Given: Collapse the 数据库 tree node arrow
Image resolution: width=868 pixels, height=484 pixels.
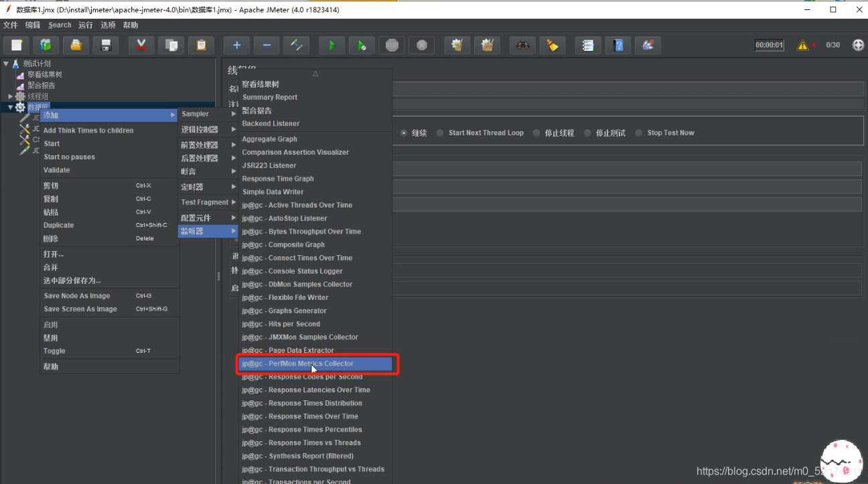Looking at the screenshot, I should [x=10, y=107].
